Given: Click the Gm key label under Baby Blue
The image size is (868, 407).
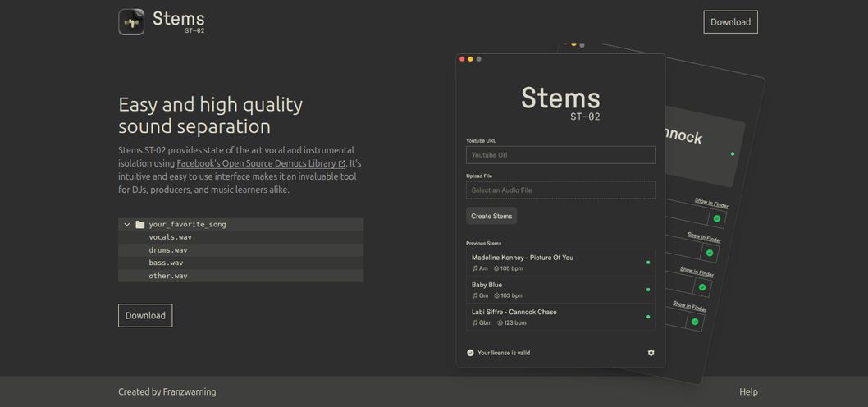Looking at the screenshot, I should (x=484, y=295).
